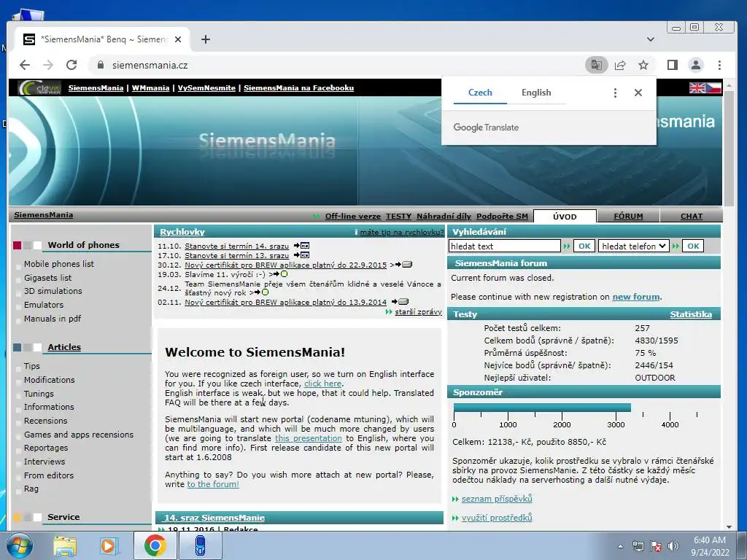
Task: Open the VySemNesmite top link
Action: tap(206, 88)
